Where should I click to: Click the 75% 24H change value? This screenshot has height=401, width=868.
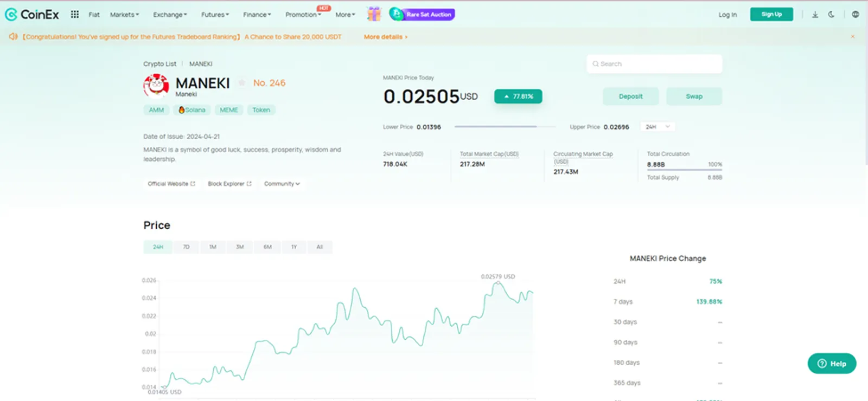pyautogui.click(x=716, y=281)
